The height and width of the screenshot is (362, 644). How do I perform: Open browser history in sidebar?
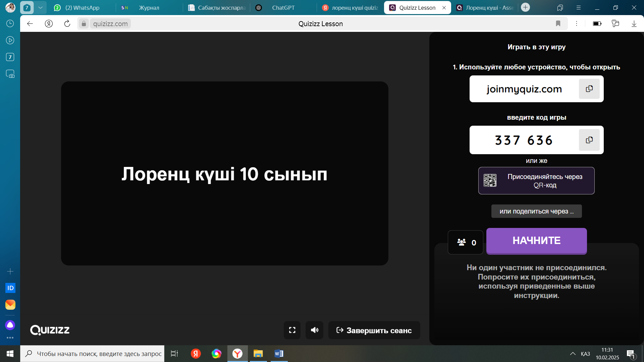click(x=10, y=23)
